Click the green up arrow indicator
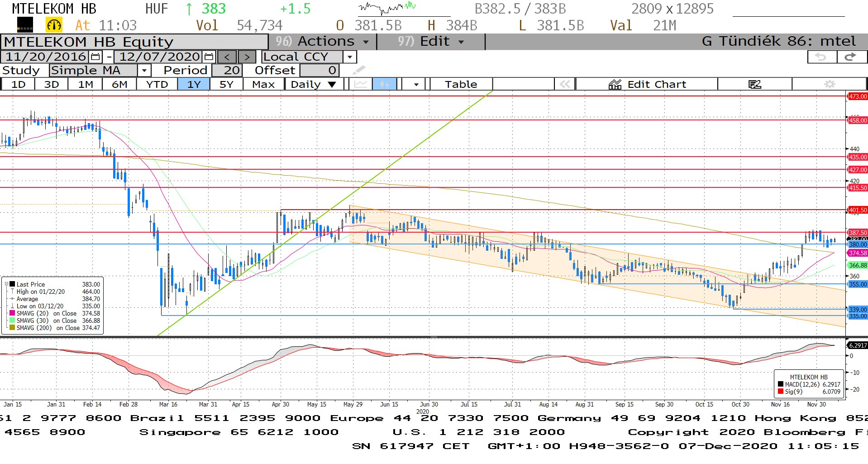This screenshot has height=464, width=868. (189, 9)
